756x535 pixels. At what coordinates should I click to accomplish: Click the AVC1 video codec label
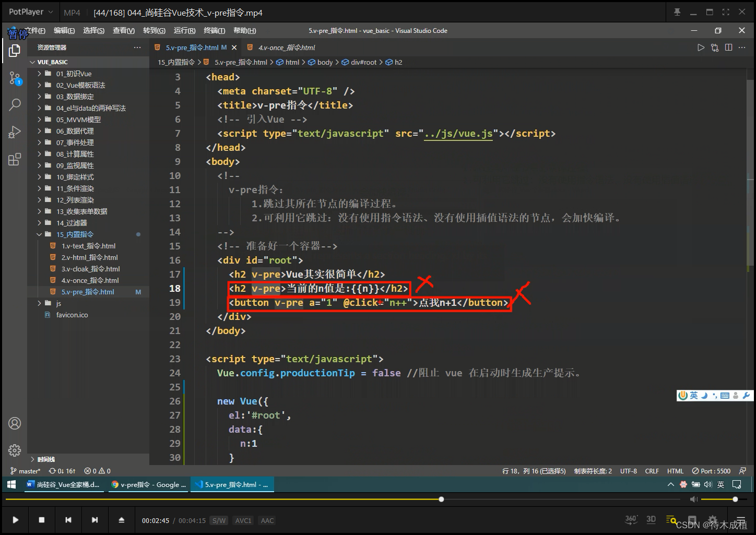click(x=243, y=520)
